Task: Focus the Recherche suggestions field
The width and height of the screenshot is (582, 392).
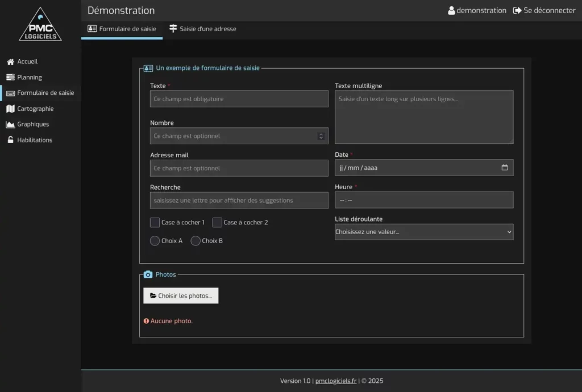Action: [x=239, y=201]
